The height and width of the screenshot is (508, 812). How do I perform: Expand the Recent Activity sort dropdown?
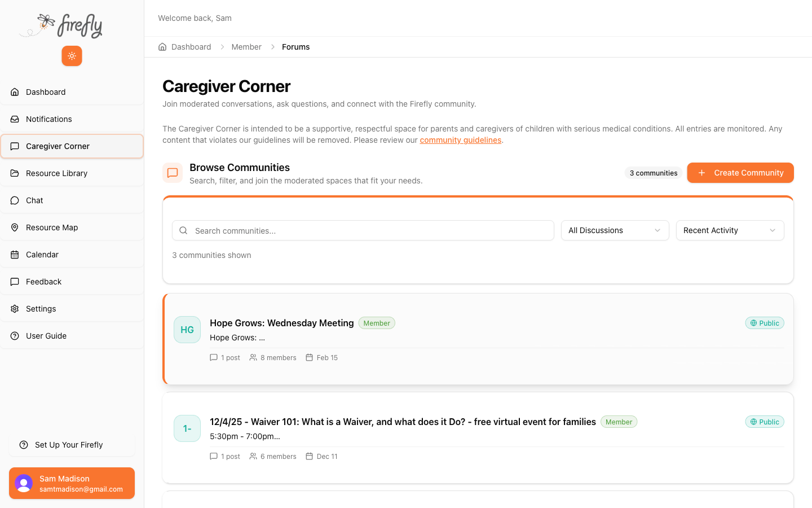730,230
